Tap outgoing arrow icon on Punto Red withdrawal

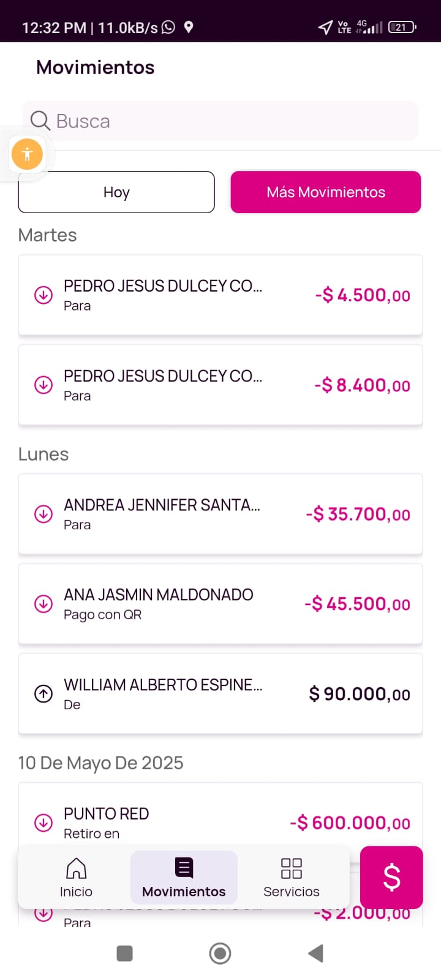43,823
